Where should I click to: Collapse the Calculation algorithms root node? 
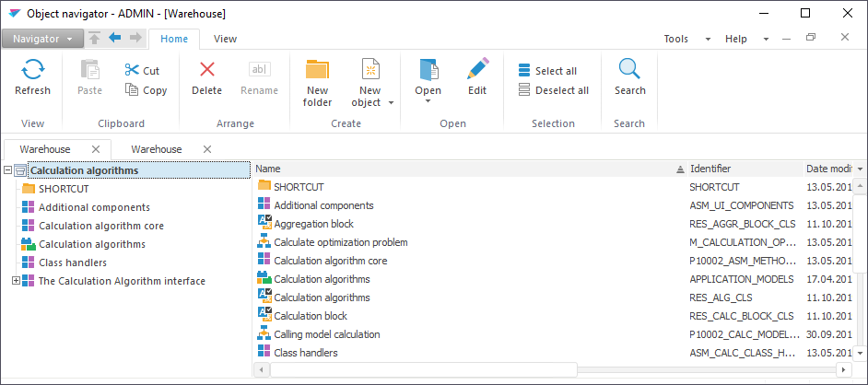(7, 170)
